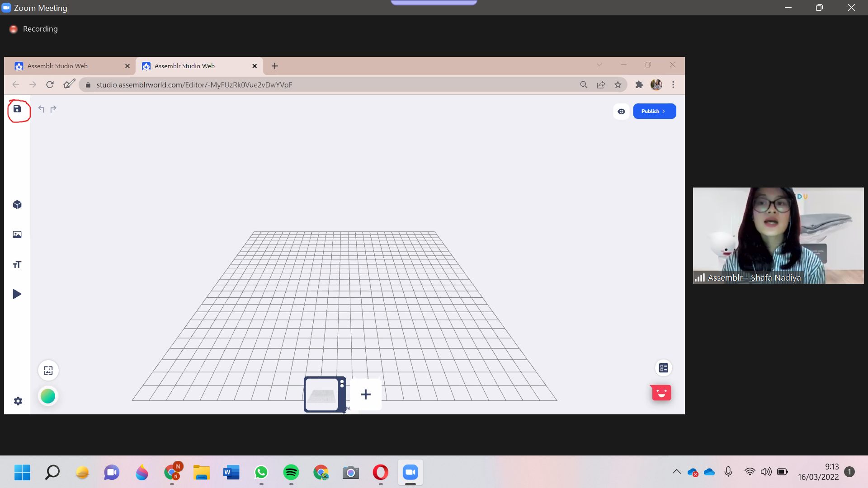The height and width of the screenshot is (488, 868).
Task: Open the browser tab list dropdown arrow
Action: pyautogui.click(x=599, y=65)
